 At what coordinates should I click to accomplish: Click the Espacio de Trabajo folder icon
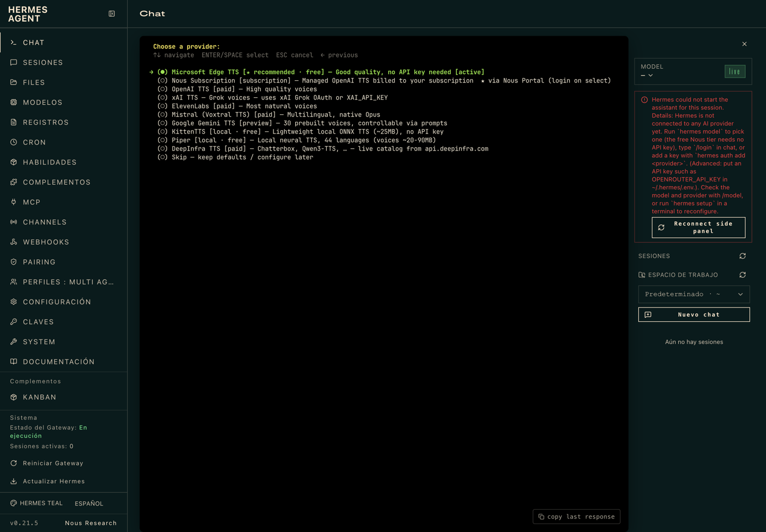point(642,275)
